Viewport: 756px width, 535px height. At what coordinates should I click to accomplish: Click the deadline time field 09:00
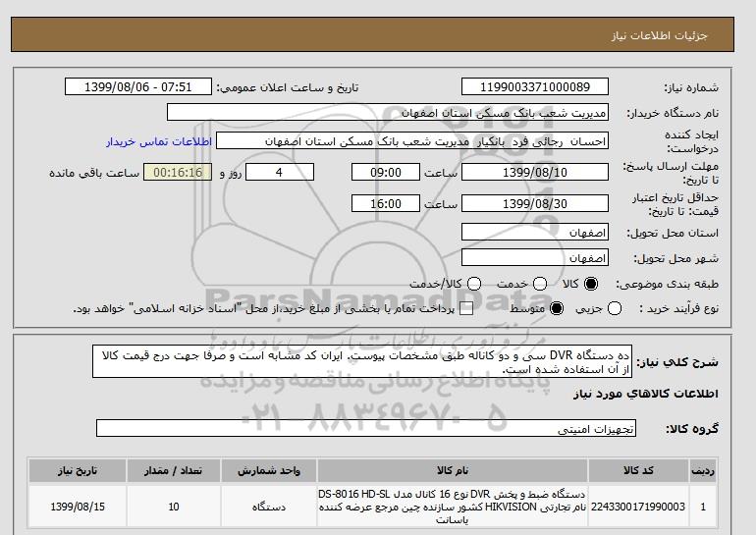tap(386, 172)
